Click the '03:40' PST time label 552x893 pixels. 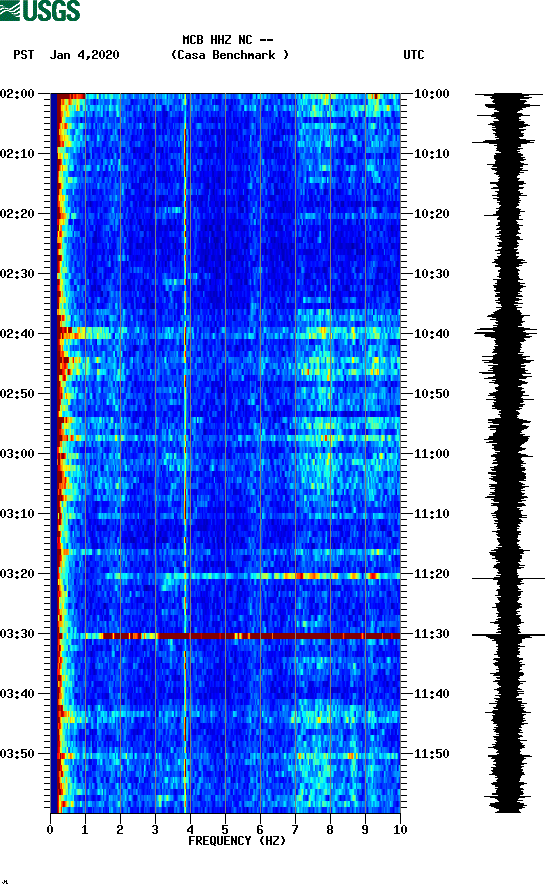pos(17,694)
